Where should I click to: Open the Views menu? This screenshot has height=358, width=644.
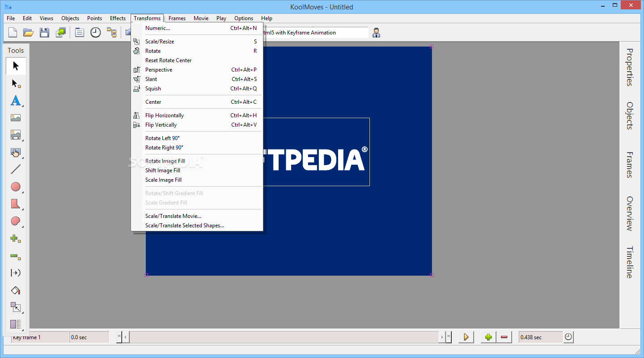[47, 18]
